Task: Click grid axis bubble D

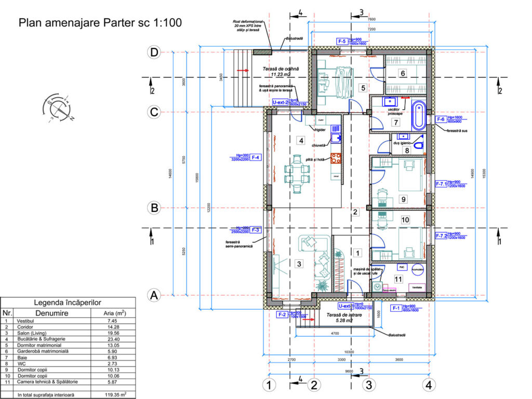Action: click(x=154, y=52)
